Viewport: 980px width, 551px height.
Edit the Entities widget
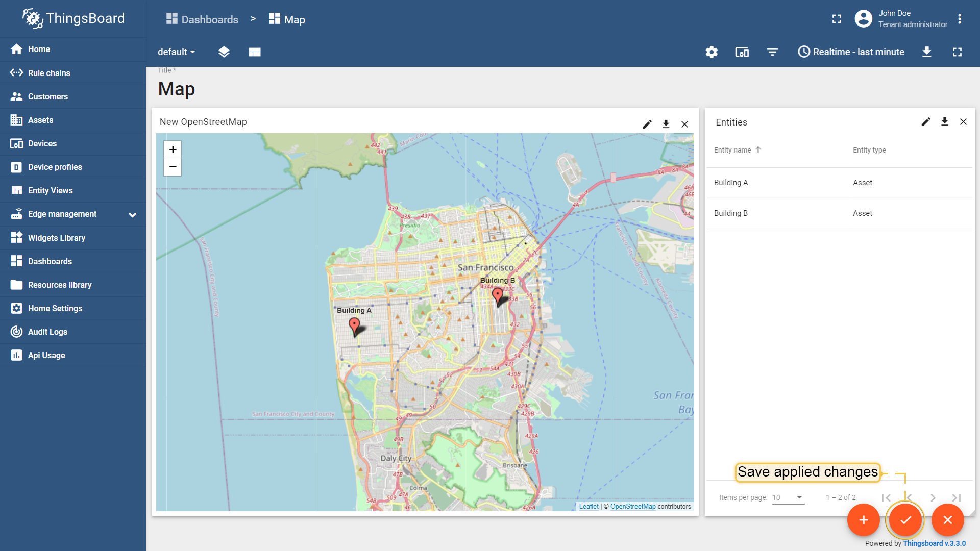pyautogui.click(x=926, y=122)
